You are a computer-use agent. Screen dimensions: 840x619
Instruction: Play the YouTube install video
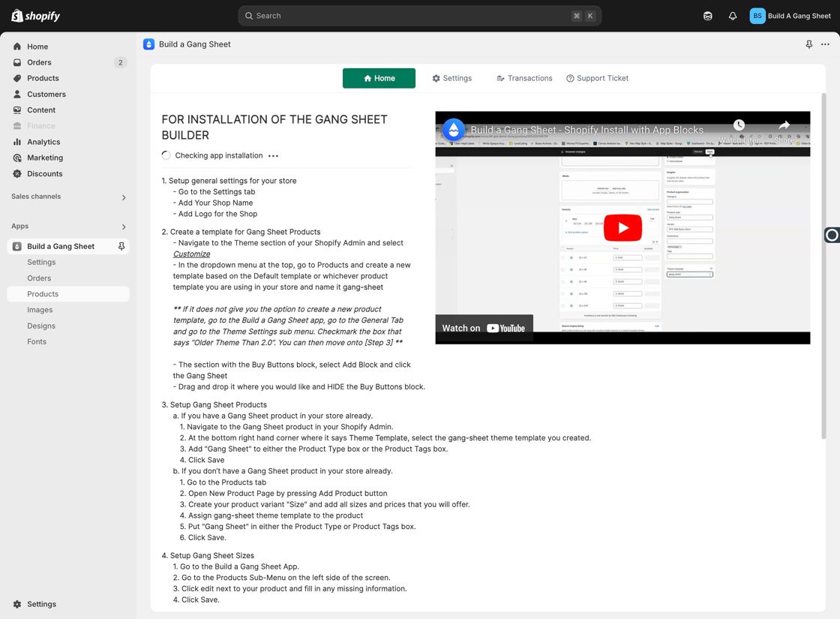pyautogui.click(x=622, y=227)
